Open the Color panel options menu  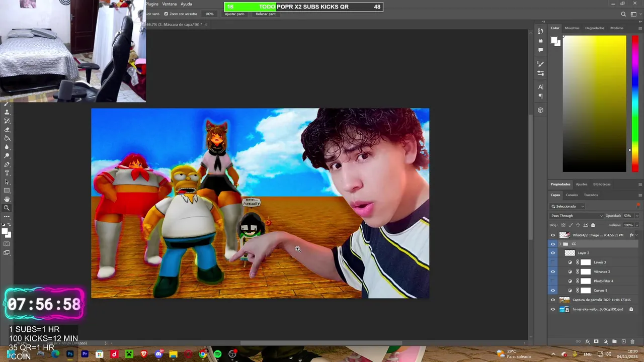pyautogui.click(x=640, y=28)
